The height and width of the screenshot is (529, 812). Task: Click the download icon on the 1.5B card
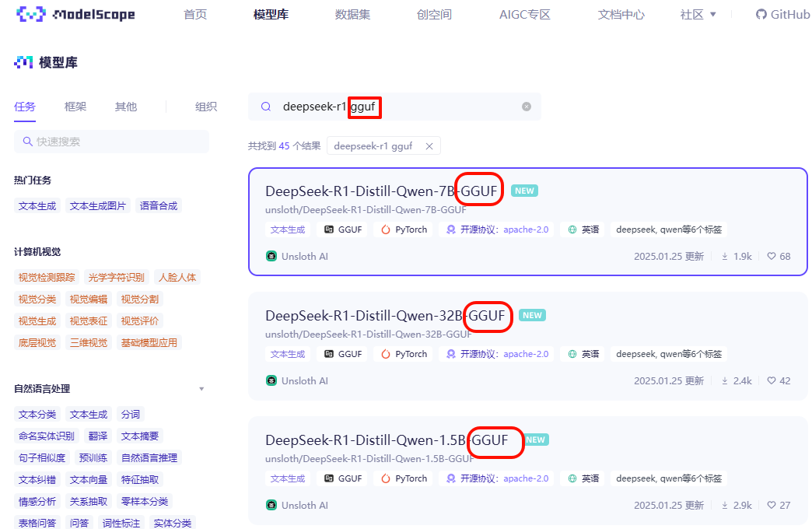[724, 505]
